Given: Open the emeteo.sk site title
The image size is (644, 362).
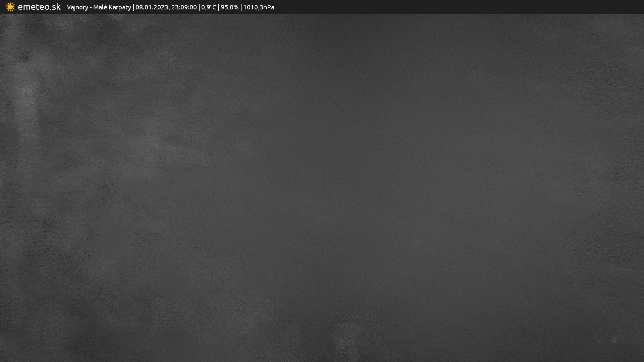Looking at the screenshot, I should coord(39,7).
